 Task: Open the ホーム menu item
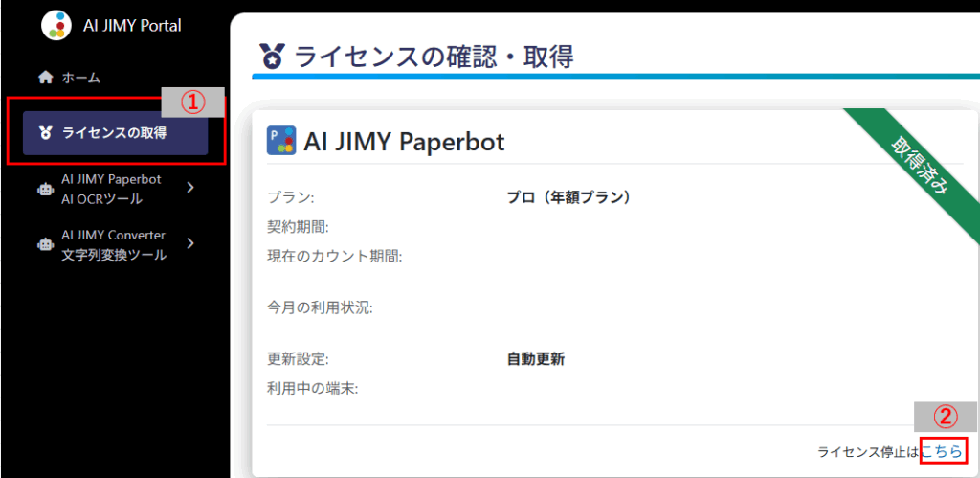80,78
